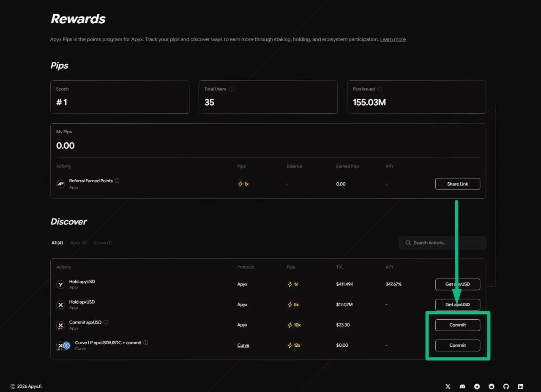Open the Telegram icon in footer
541x392 pixels.
(x=477, y=387)
